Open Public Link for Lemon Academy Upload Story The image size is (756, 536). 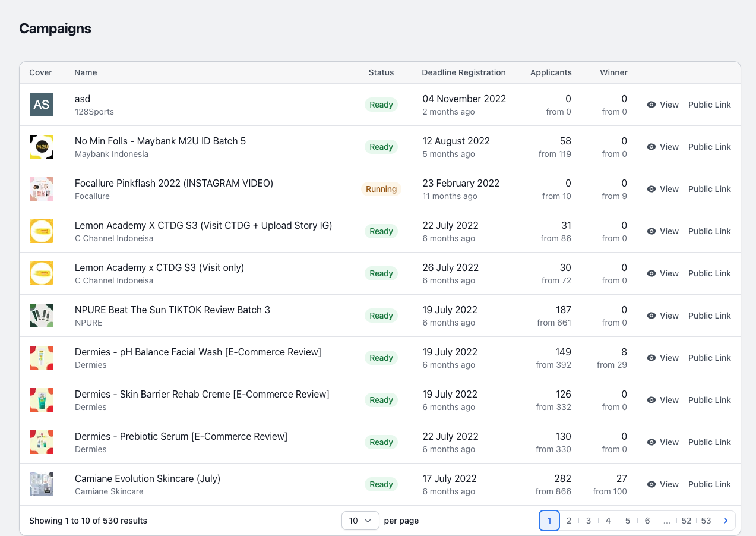(x=710, y=231)
